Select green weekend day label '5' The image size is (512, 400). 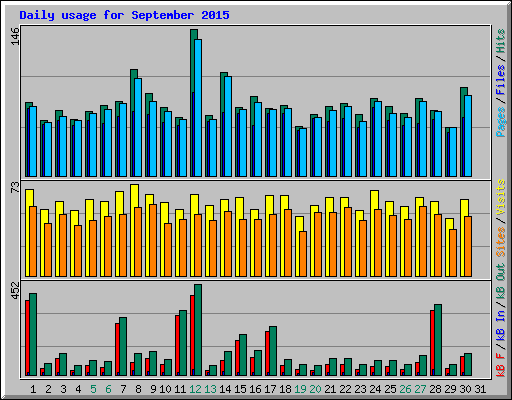(93, 389)
